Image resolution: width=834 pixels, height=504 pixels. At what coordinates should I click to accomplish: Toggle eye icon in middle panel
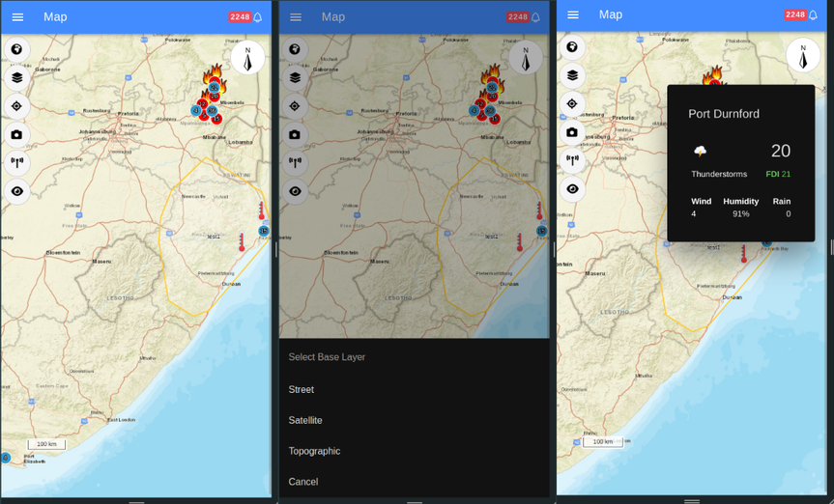pos(295,191)
